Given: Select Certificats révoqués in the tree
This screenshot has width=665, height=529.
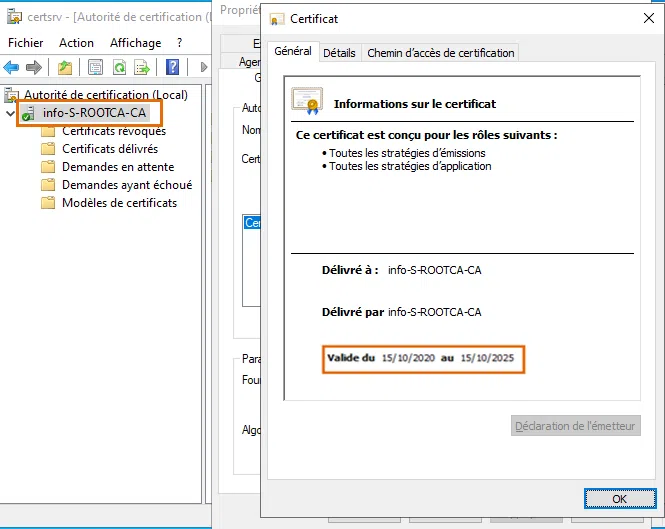Looking at the screenshot, I should (x=114, y=131).
